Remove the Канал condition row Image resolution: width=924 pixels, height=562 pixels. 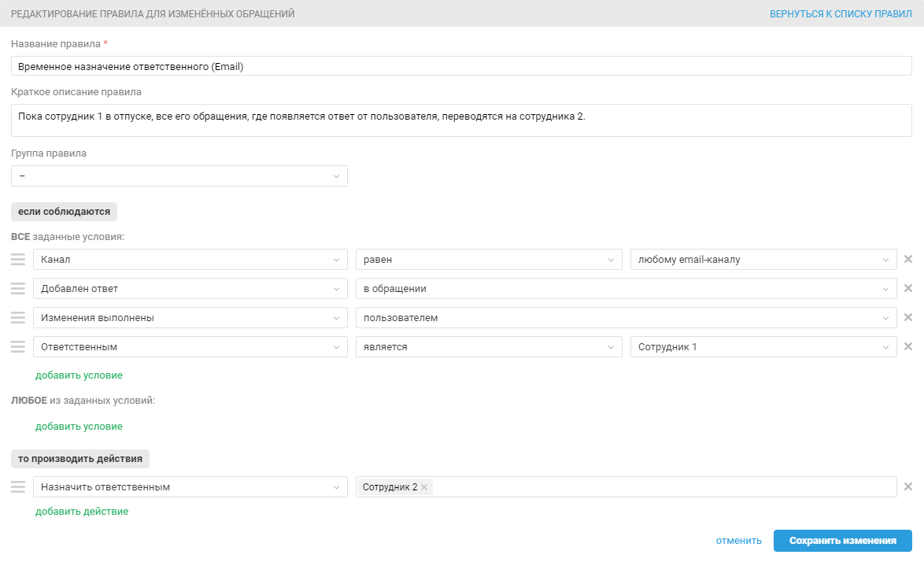tap(908, 259)
